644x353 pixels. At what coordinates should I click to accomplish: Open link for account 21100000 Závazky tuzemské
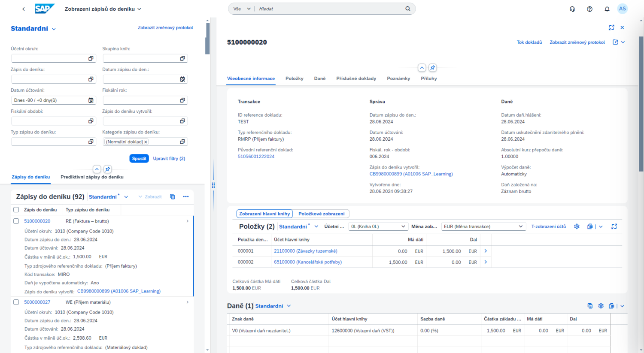[x=305, y=251]
